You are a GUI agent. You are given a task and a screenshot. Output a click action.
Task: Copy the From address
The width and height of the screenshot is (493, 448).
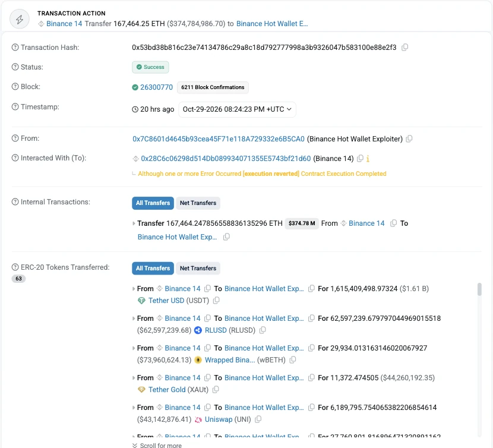click(409, 139)
